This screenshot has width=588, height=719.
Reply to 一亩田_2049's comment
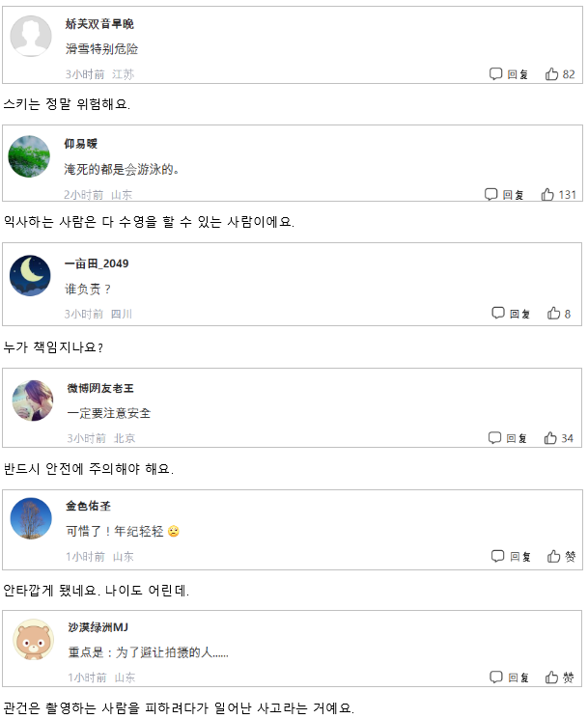pos(511,314)
